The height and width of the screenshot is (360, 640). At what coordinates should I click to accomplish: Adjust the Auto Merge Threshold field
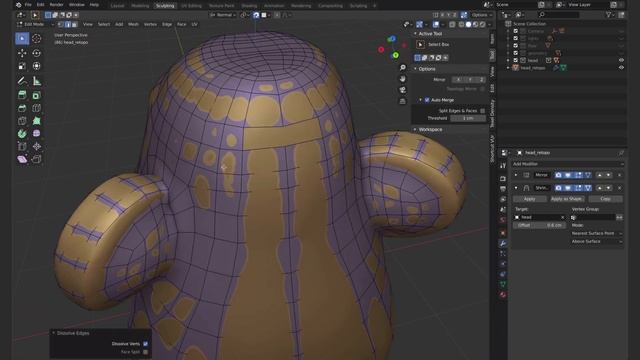click(x=468, y=118)
